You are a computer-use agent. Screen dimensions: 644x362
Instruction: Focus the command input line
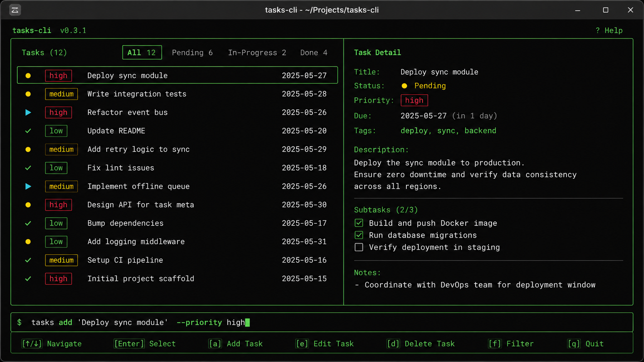[x=322, y=322]
